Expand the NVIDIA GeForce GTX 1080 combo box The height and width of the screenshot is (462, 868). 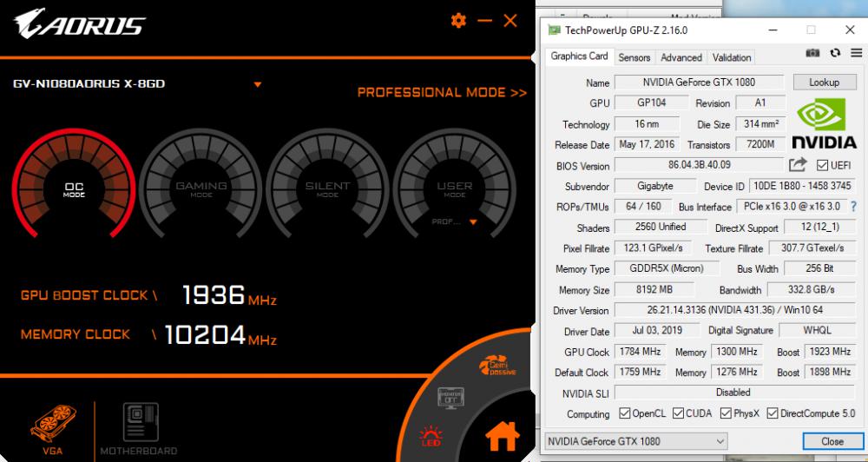point(720,441)
